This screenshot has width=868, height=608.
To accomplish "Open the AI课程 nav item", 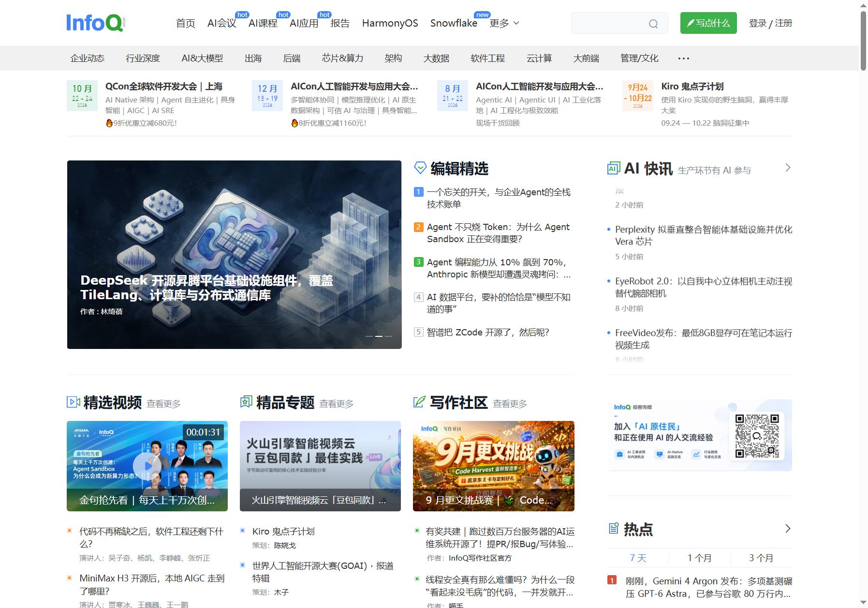I will 263,23.
